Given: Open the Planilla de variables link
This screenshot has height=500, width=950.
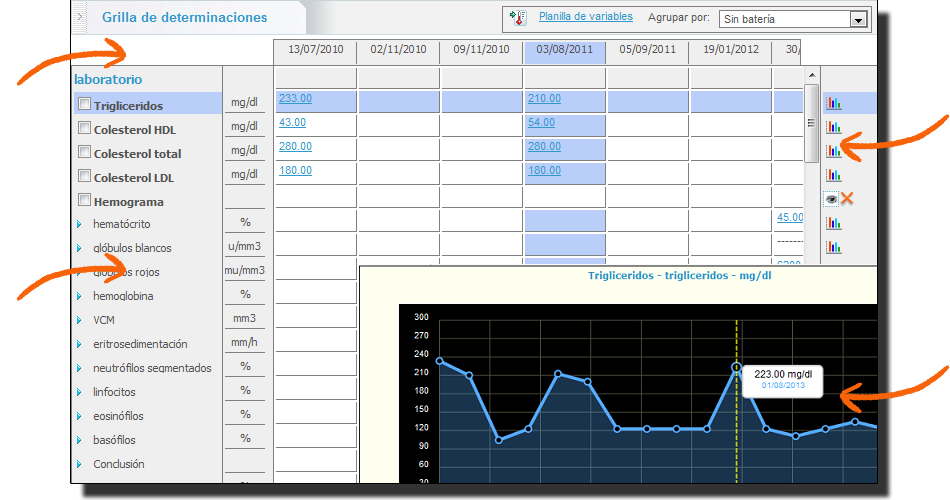Looking at the screenshot, I should 585,17.
